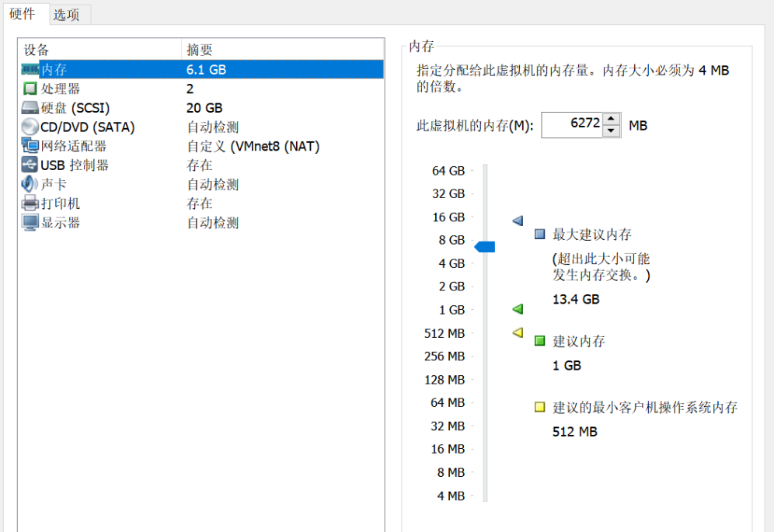Click the yellow 建议的最小客户机操作系统内存 legend square
The height and width of the screenshot is (532, 774).
click(539, 407)
